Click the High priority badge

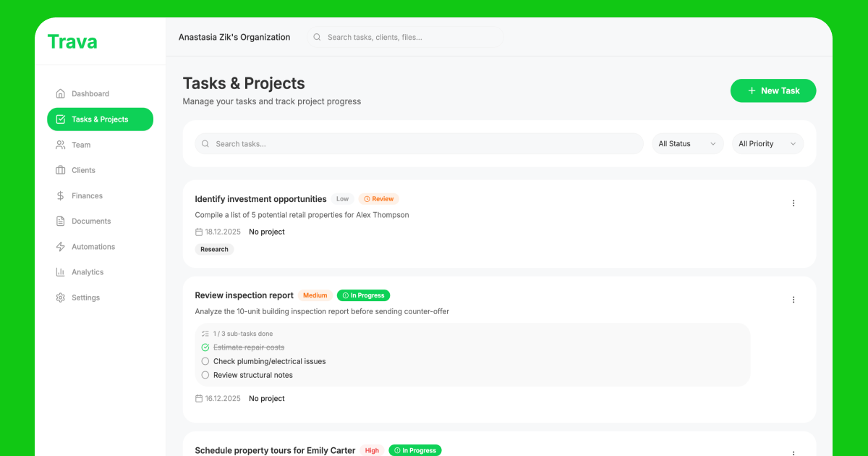point(372,450)
